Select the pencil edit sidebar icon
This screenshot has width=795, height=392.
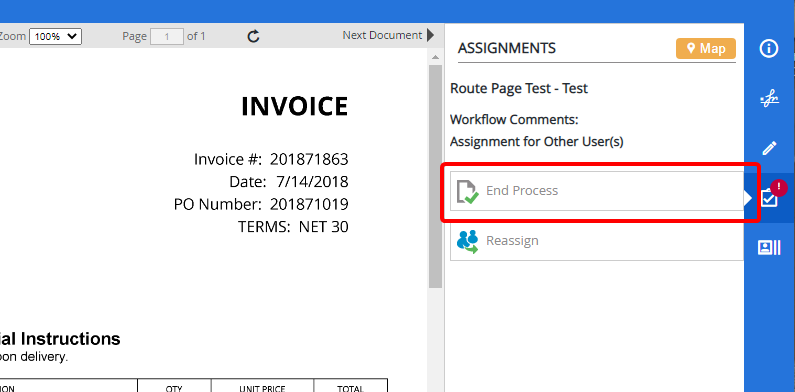[769, 149]
